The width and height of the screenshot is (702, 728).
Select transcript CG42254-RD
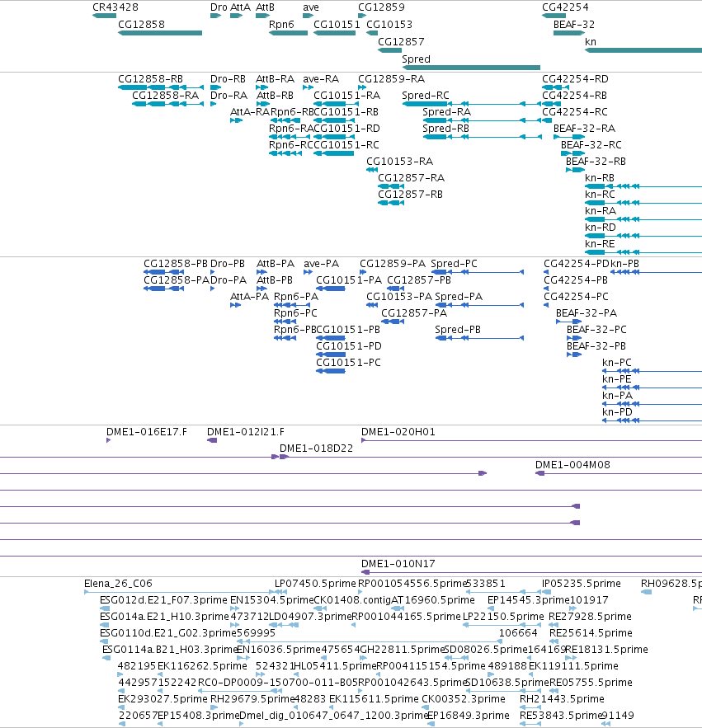575,79
